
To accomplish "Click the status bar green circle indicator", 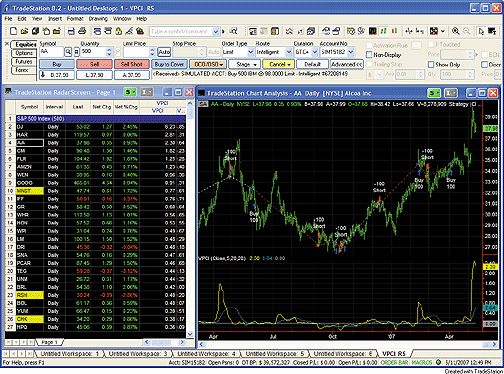I will coord(438,362).
